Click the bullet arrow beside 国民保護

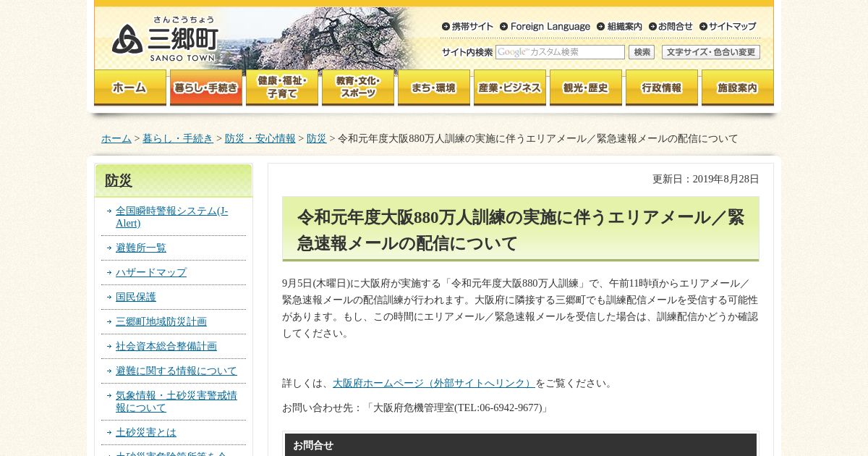click(109, 297)
